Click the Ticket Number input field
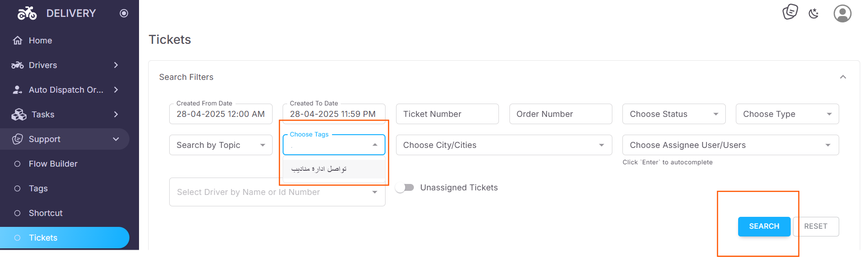The image size is (868, 257). (447, 114)
